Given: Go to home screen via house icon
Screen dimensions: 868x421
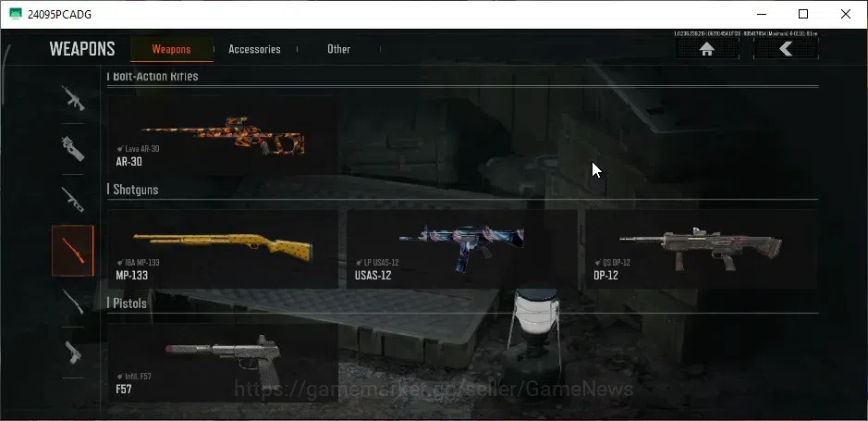Looking at the screenshot, I should (x=707, y=49).
